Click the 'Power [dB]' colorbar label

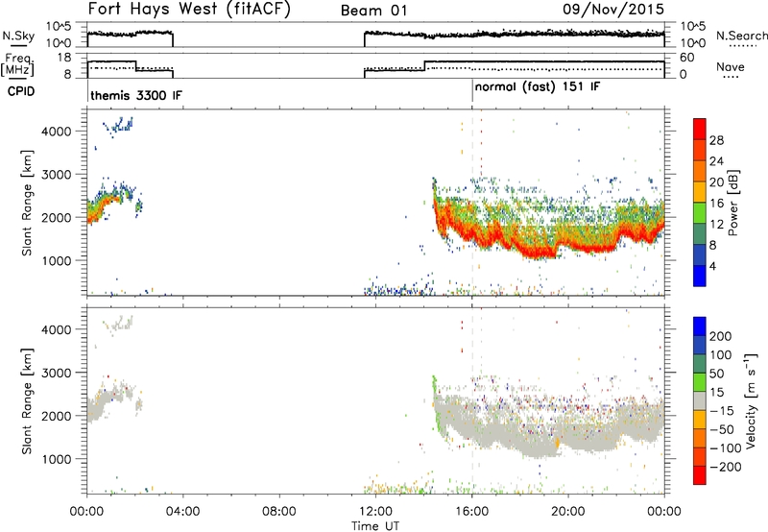pos(732,203)
